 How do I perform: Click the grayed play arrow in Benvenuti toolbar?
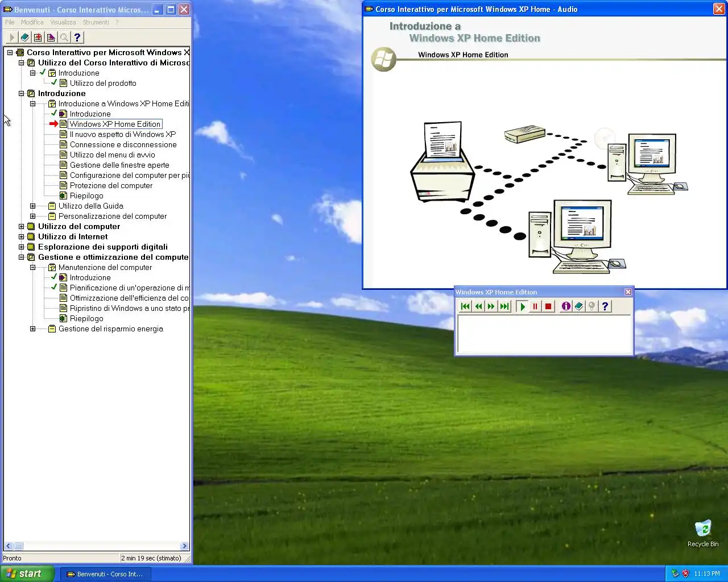pos(11,38)
